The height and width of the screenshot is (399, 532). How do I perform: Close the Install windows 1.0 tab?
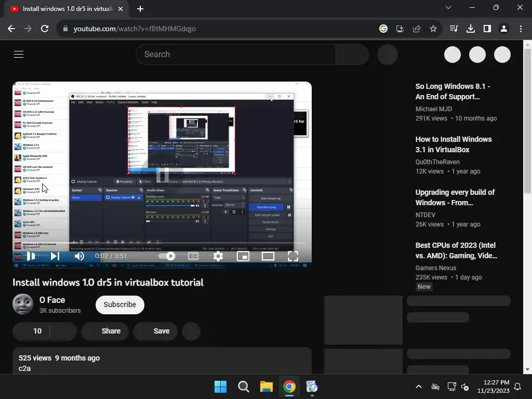tap(121, 9)
